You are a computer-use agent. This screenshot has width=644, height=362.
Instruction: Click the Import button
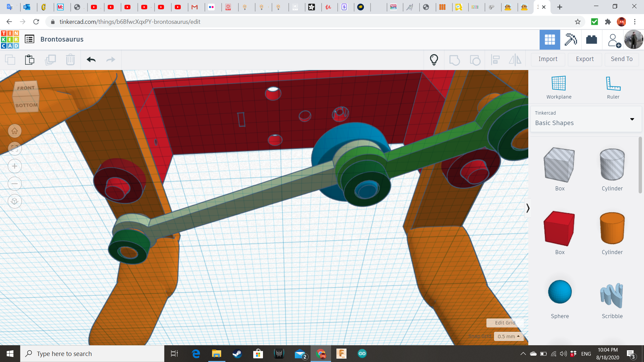548,59
